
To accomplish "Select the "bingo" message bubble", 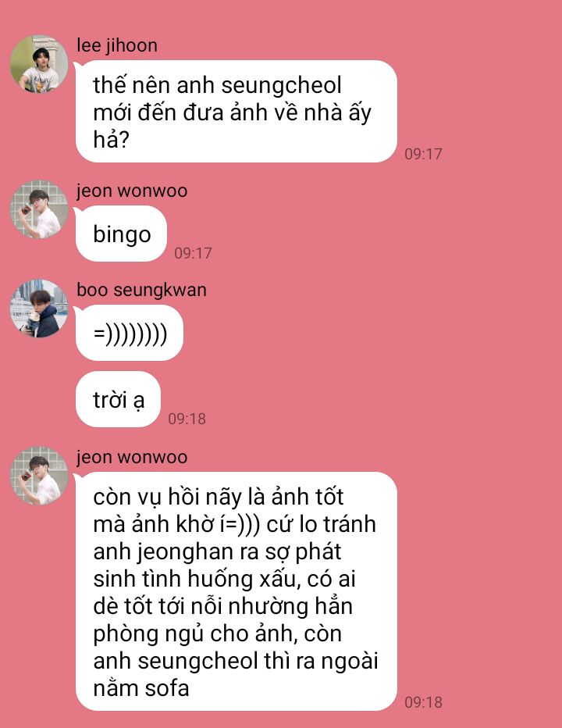I will point(121,234).
